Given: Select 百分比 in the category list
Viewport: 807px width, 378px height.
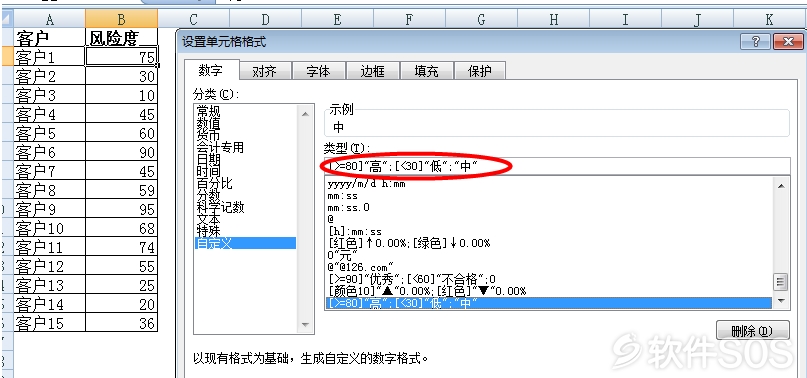Looking at the screenshot, I should (x=215, y=183).
